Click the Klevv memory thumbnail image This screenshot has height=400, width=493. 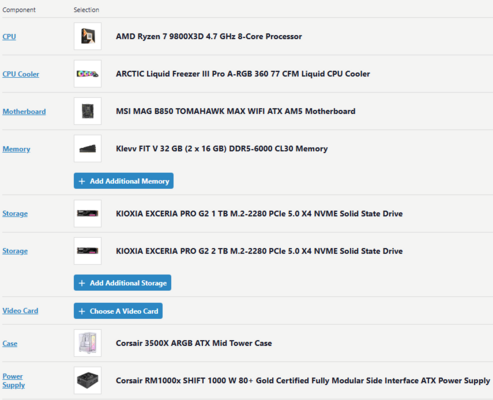click(88, 148)
